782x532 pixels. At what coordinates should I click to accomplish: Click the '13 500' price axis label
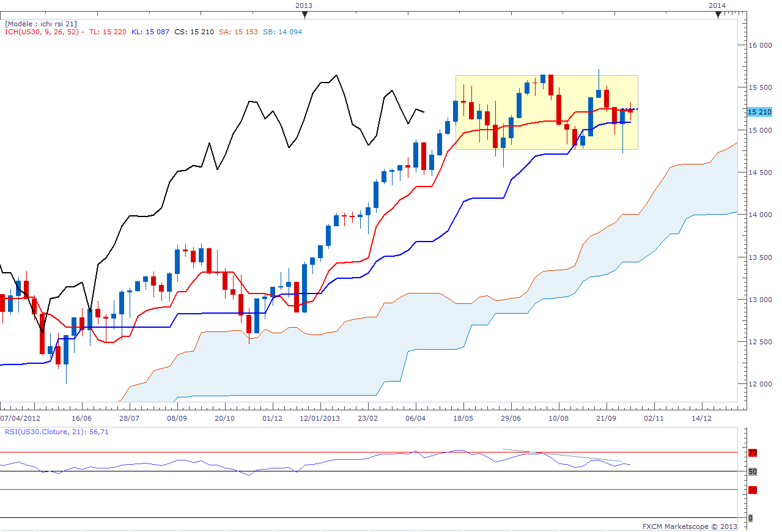click(760, 257)
